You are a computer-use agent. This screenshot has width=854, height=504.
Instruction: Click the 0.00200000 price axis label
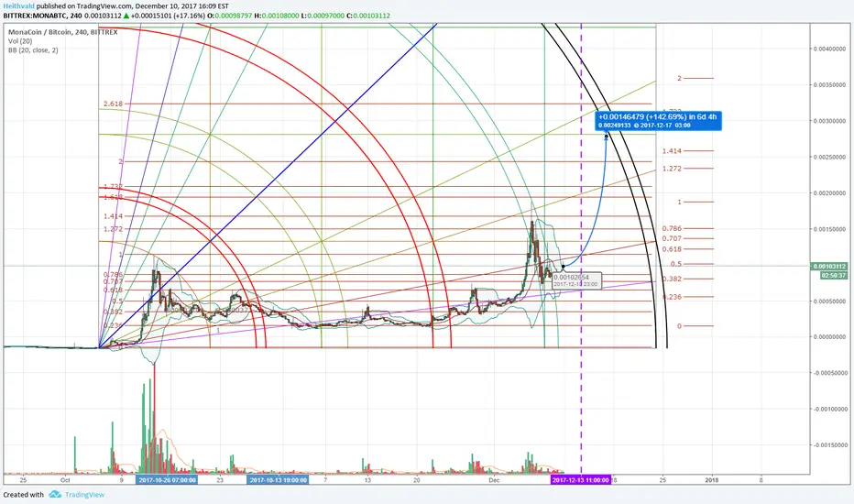pyautogui.click(x=830, y=192)
